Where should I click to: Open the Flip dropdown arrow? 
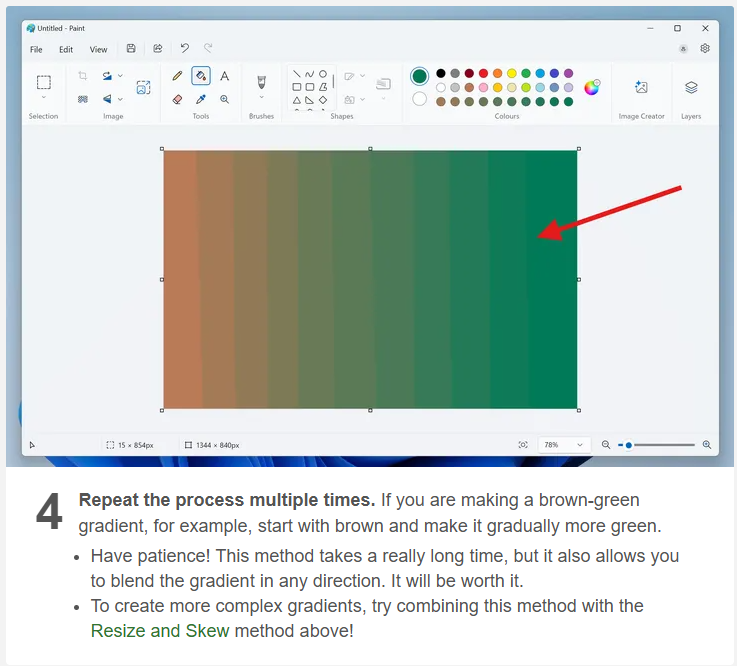[120, 99]
